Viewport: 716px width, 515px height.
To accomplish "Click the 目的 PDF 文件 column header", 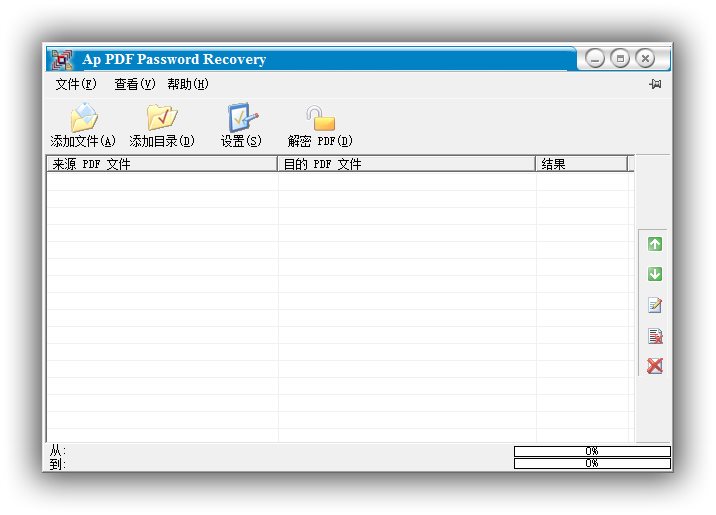I will click(406, 164).
